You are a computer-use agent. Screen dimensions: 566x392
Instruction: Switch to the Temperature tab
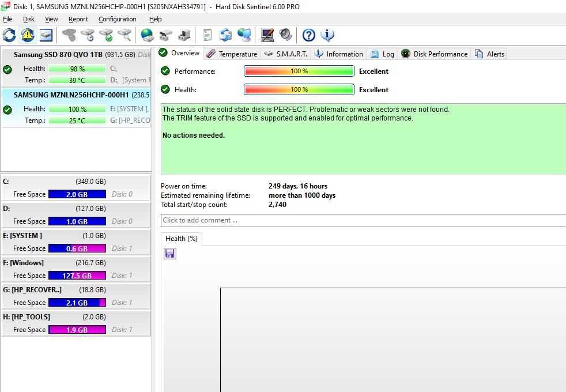point(232,54)
